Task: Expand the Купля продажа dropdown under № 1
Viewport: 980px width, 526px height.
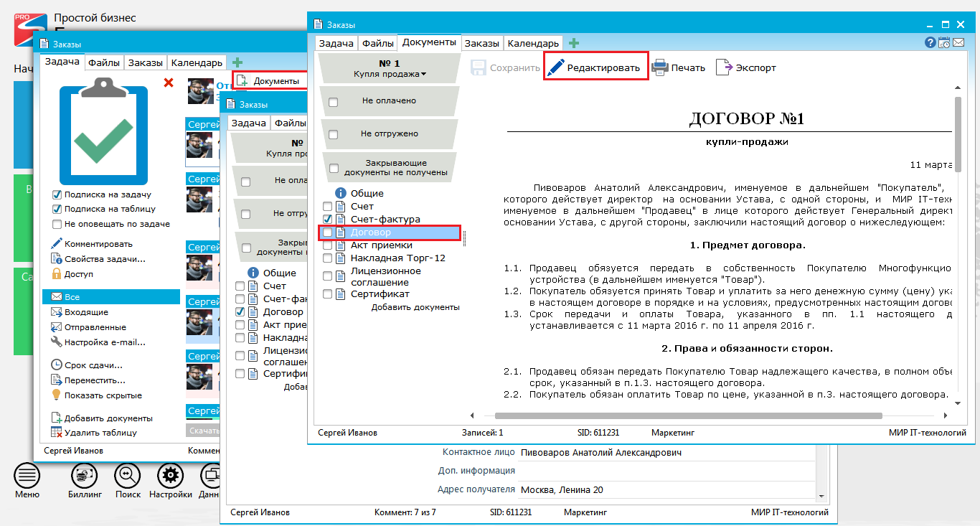Action: tap(390, 74)
